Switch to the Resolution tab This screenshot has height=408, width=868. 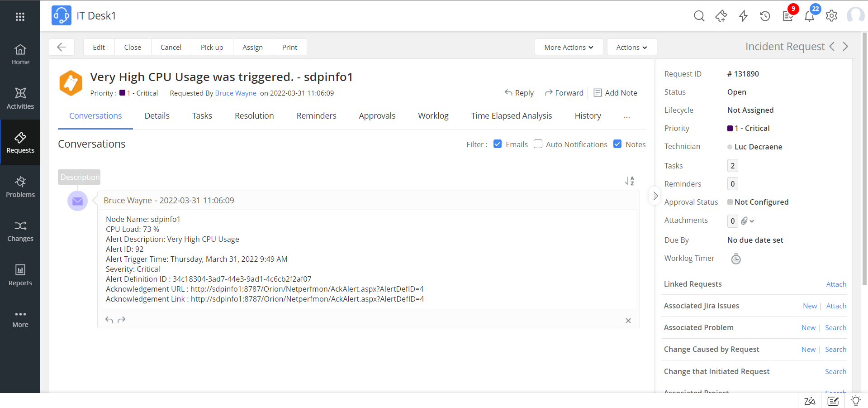254,115
